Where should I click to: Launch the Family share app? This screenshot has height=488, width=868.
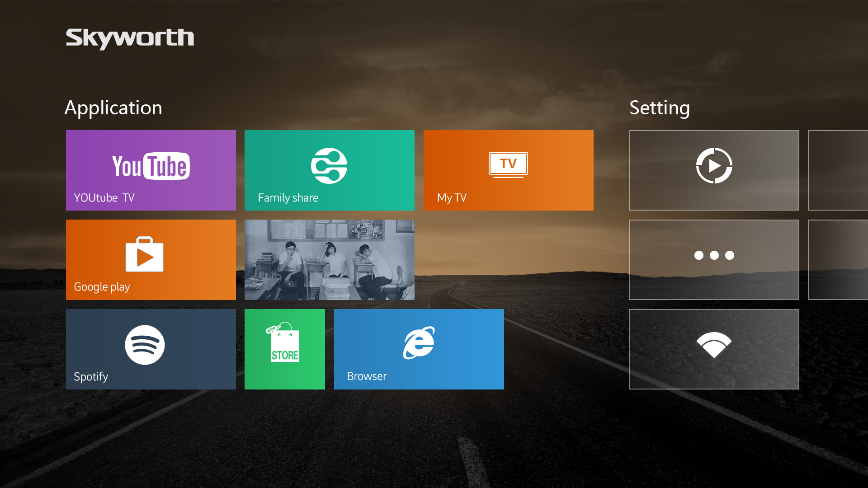[329, 166]
